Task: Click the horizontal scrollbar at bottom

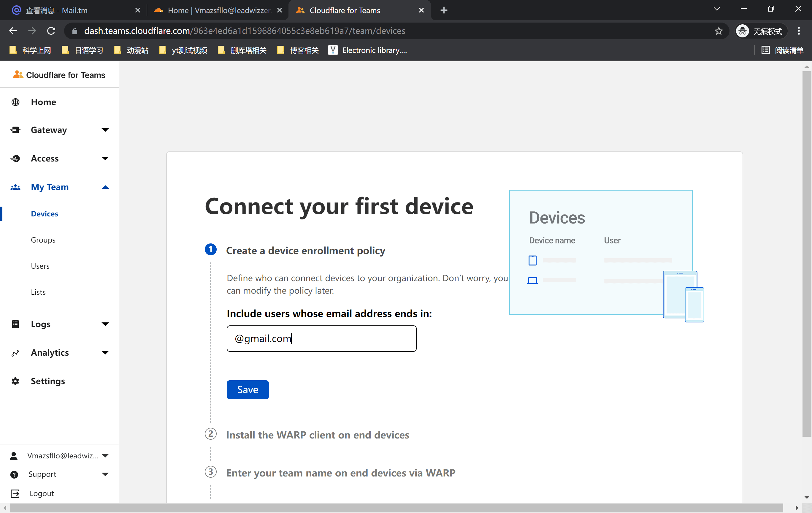Action: [396, 508]
